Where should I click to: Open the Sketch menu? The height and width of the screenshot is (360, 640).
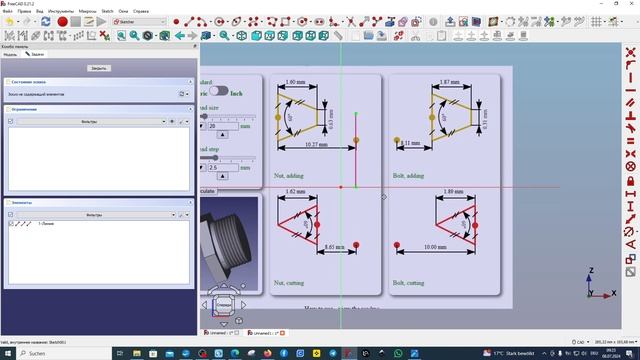click(107, 11)
